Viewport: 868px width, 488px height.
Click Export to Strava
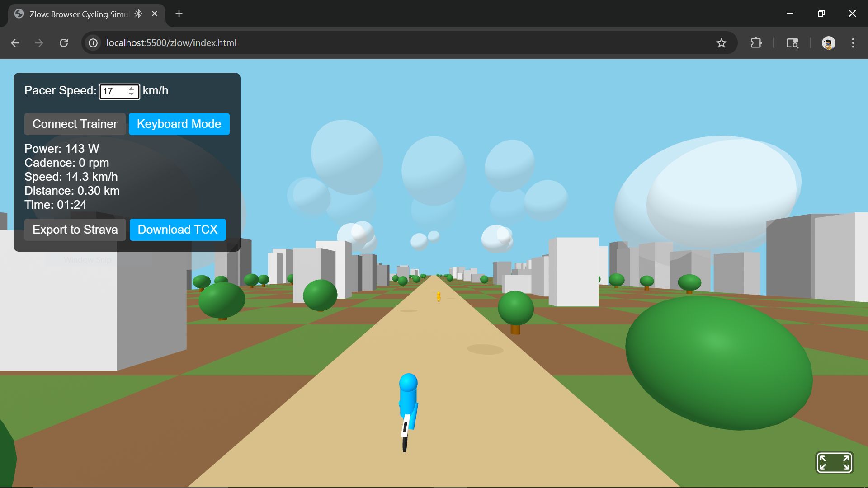coord(75,230)
